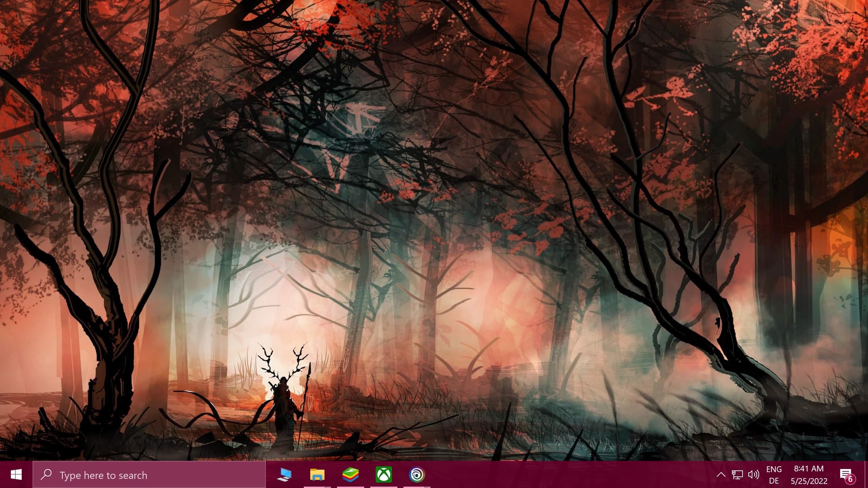The width and height of the screenshot is (868, 488).
Task: Click the magnifier icon in search box
Action: [46, 474]
